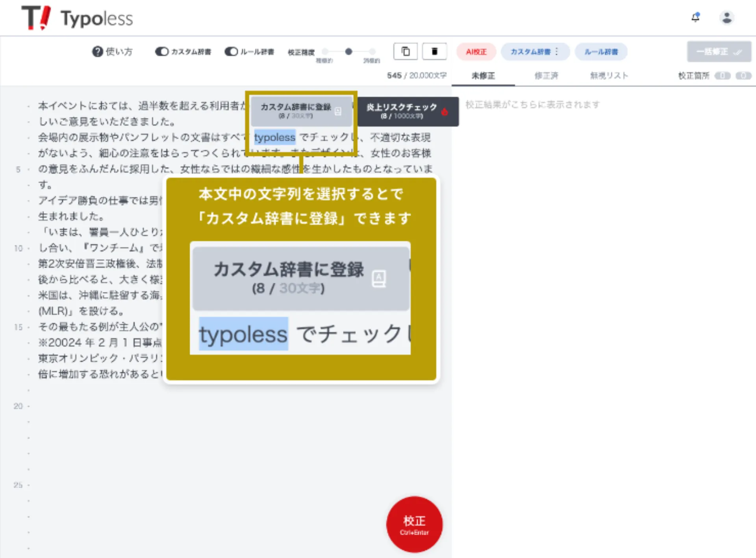Click the line starting の意見をふんだんに採用した
Image resolution: width=756 pixels, height=558 pixels.
point(235,169)
